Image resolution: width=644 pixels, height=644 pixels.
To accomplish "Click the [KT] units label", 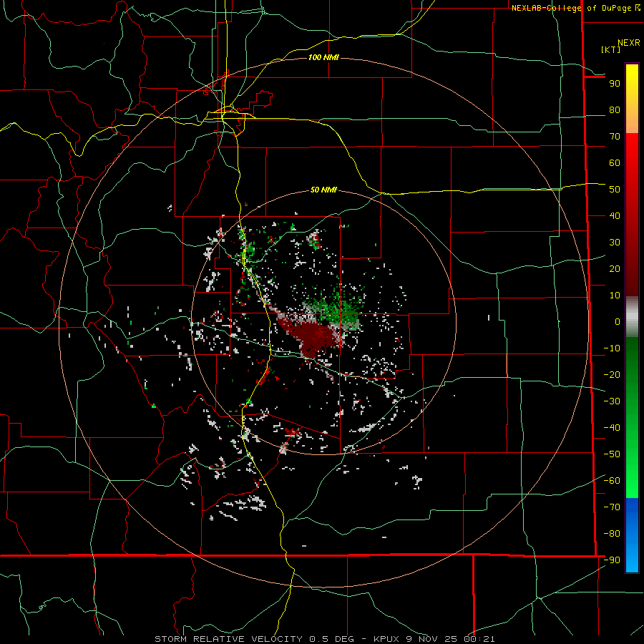I will [x=611, y=49].
